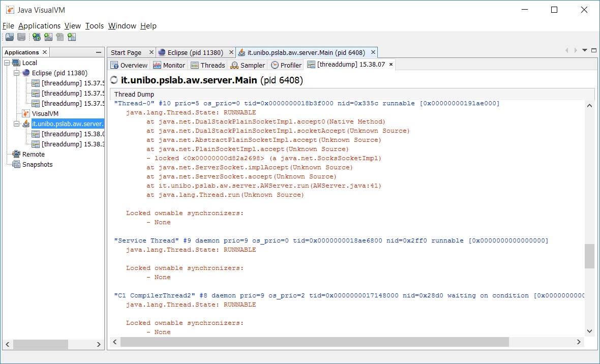Collapse the it.unibo.pslab.aw.server tree node

[16, 124]
